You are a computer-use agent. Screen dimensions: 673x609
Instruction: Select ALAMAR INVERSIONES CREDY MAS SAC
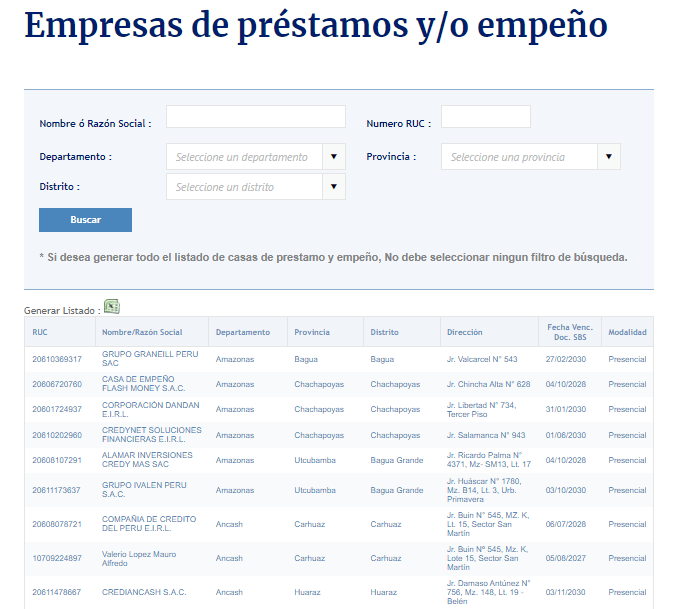(x=147, y=460)
